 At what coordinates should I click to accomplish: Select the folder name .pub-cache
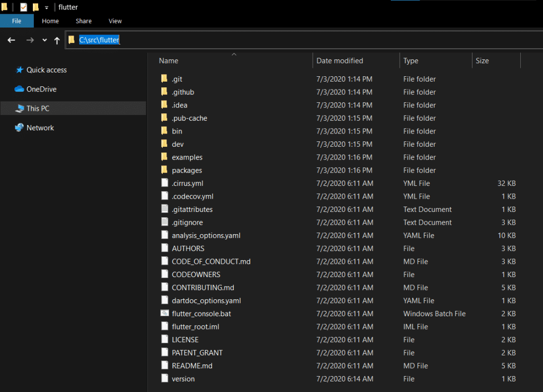[189, 118]
